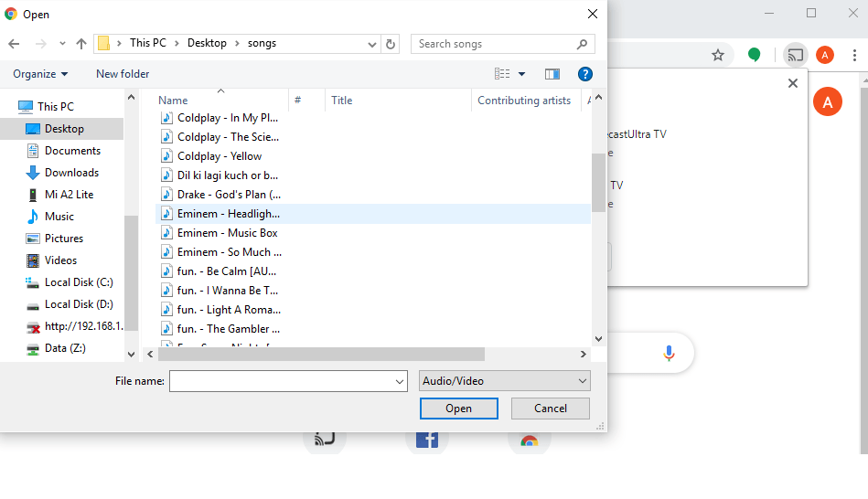This screenshot has height=499, width=868.
Task: Go up one folder level
Action: click(x=81, y=44)
